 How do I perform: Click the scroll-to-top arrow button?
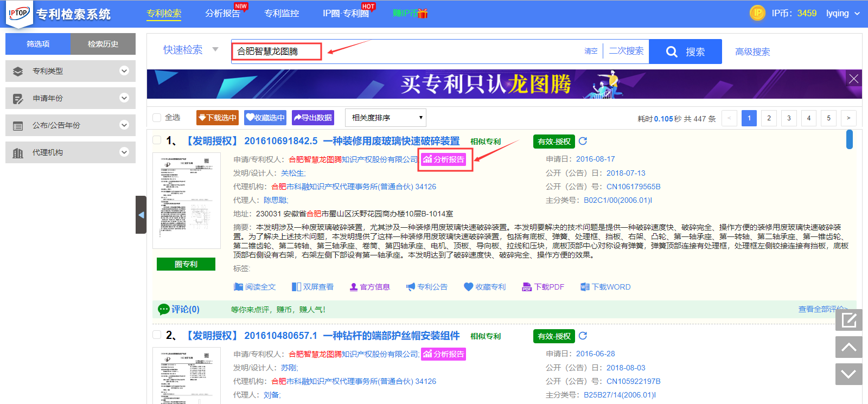848,347
